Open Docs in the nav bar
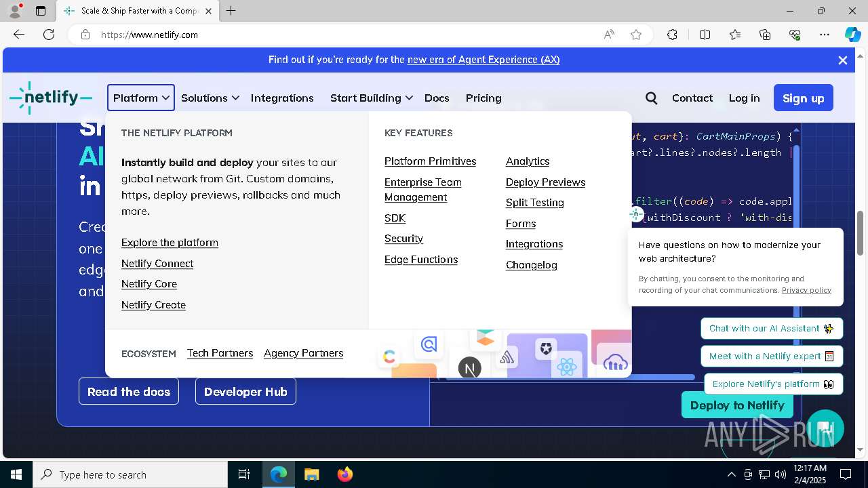868x488 pixels. (x=437, y=98)
